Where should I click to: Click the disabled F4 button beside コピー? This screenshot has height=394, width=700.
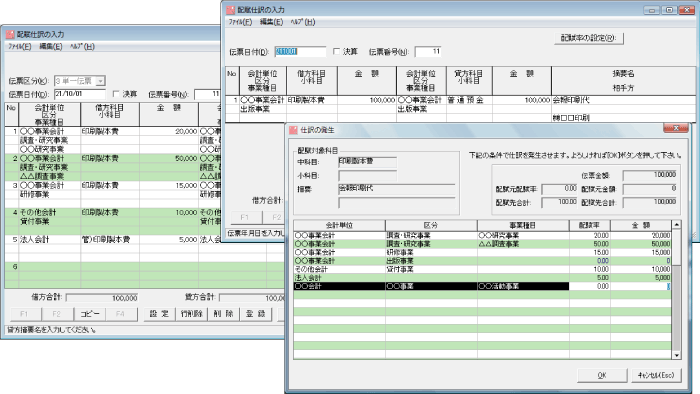click(x=120, y=314)
